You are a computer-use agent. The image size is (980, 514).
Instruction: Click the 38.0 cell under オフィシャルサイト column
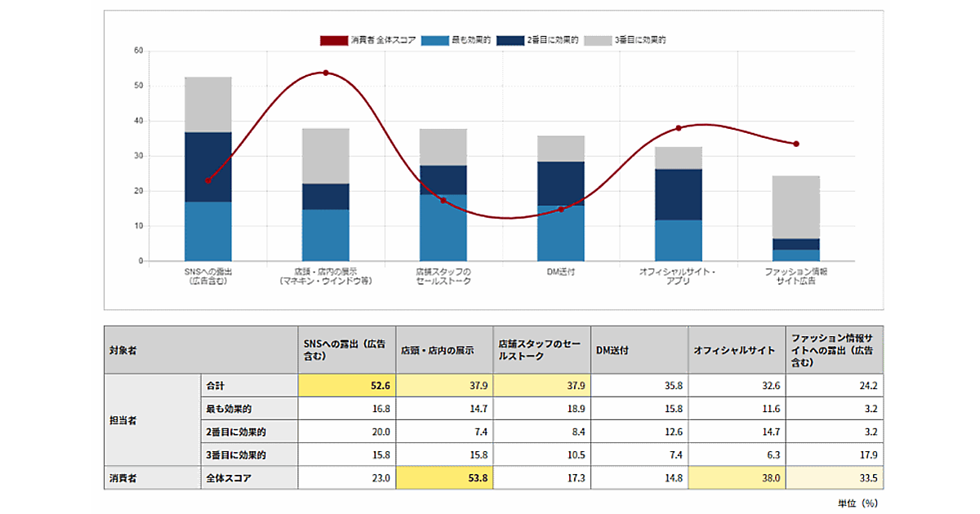coord(737,477)
